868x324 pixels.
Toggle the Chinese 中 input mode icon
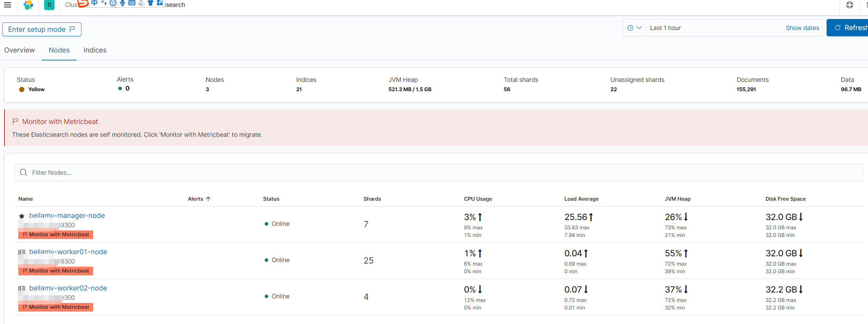pos(94,3)
